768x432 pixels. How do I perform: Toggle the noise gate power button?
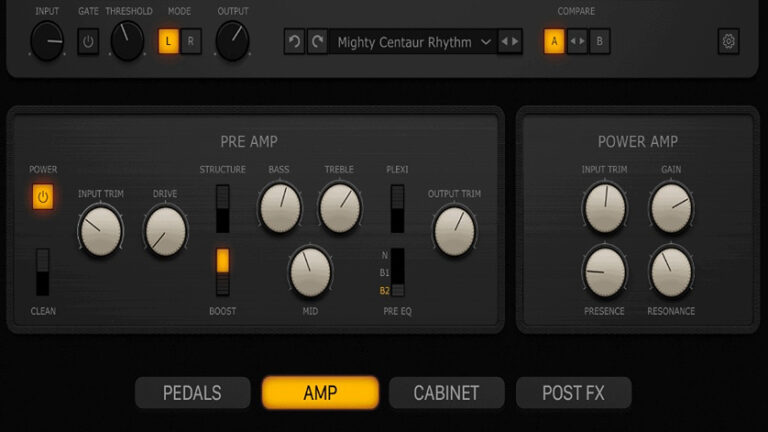coord(88,42)
